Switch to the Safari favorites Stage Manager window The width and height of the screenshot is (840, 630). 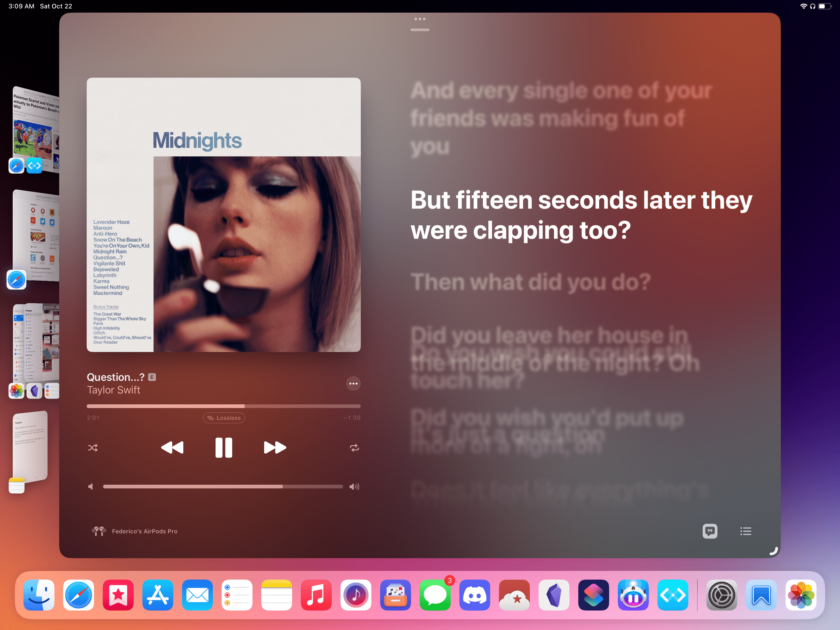tap(36, 236)
